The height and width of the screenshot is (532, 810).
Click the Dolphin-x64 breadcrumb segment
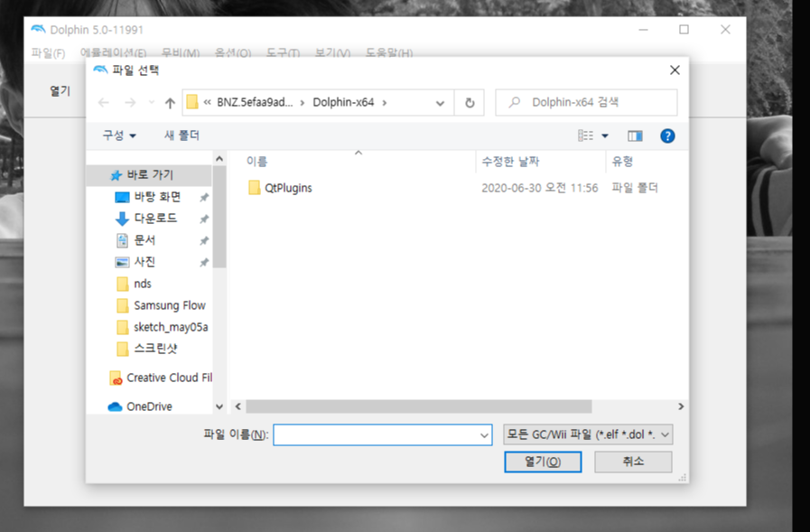(x=343, y=102)
